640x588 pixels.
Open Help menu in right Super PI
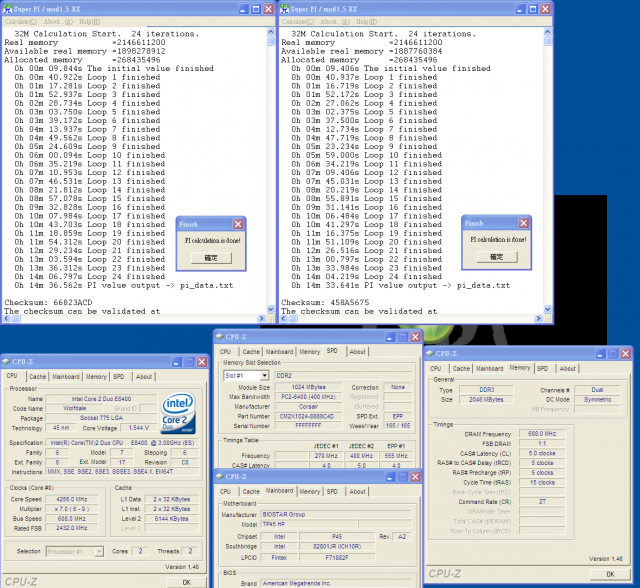367,22
